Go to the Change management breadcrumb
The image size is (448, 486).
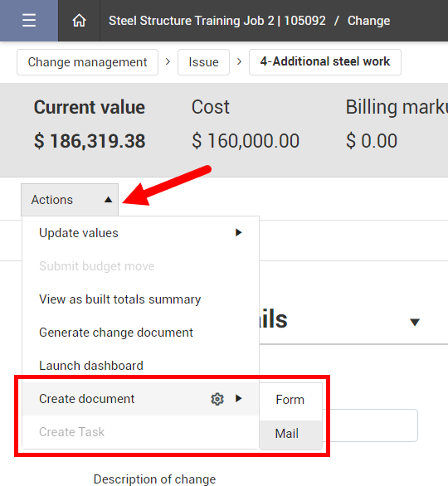tap(87, 62)
